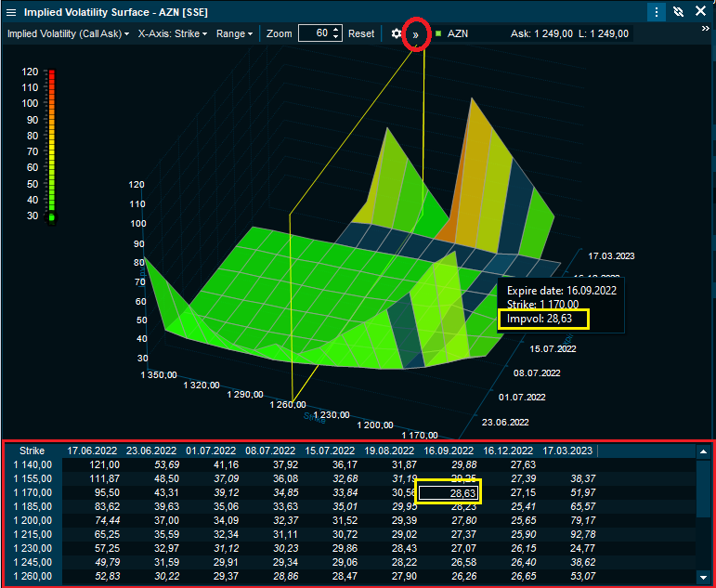The width and height of the screenshot is (716, 588).
Task: Open the hamburger menu in title bar
Action: point(11,12)
